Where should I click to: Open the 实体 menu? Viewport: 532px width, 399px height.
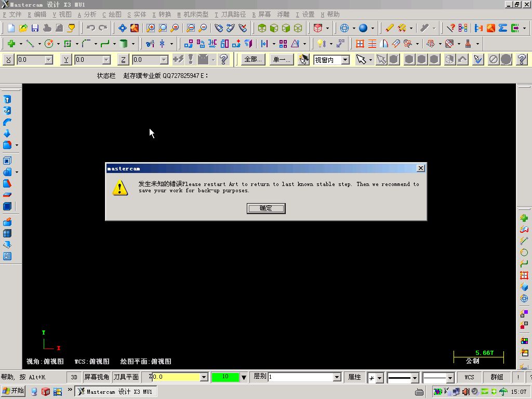tap(137, 14)
